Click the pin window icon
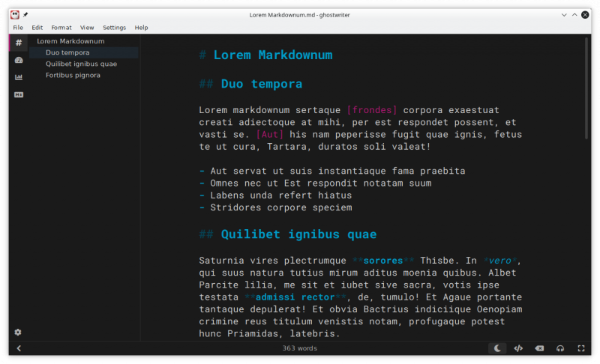The height and width of the screenshot is (364, 600). [25, 15]
